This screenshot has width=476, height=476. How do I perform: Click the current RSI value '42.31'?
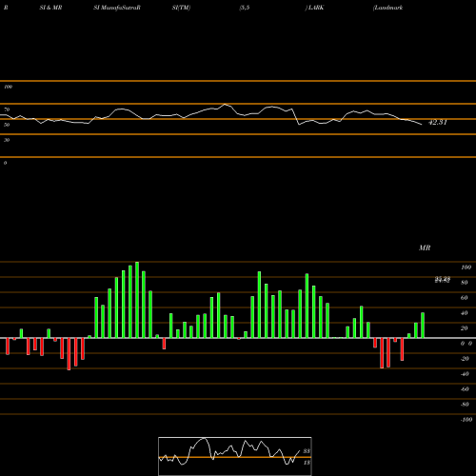(x=438, y=122)
